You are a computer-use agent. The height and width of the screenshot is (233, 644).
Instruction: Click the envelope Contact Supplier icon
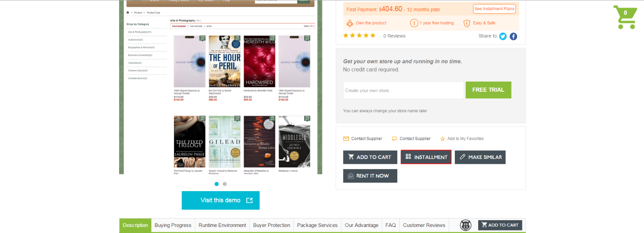[346, 139]
